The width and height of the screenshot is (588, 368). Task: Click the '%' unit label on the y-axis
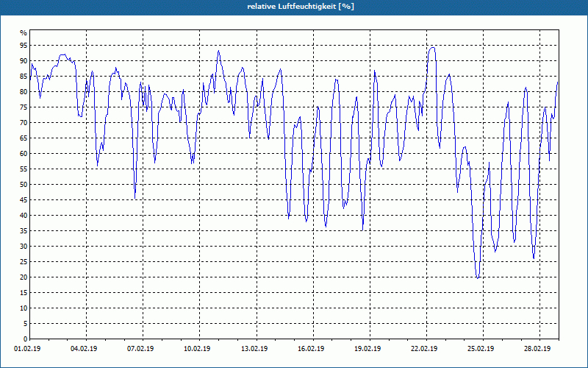pyautogui.click(x=24, y=33)
